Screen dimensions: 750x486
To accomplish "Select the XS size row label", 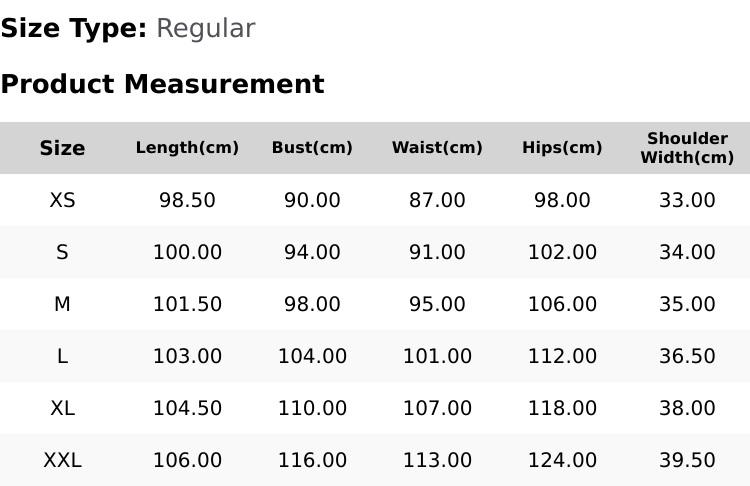I will click(62, 200).
